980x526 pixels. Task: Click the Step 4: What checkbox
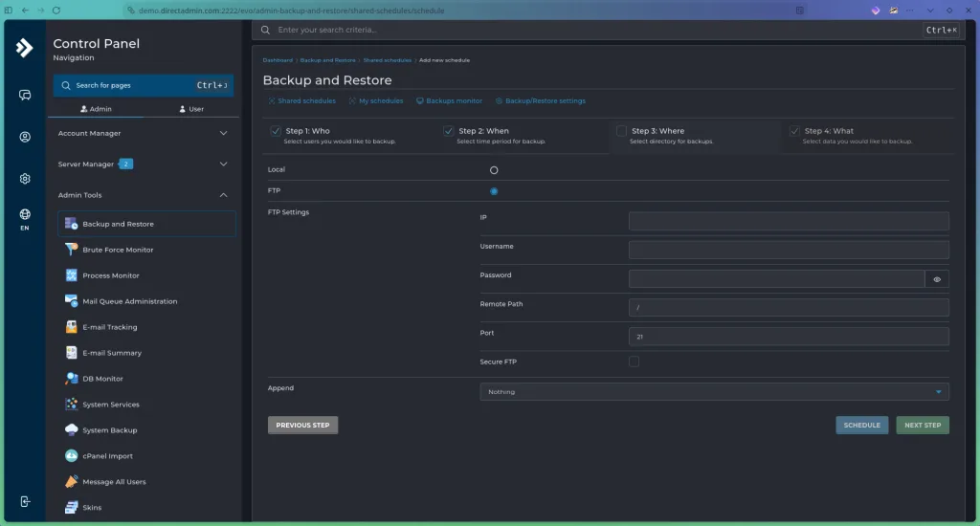pos(794,131)
